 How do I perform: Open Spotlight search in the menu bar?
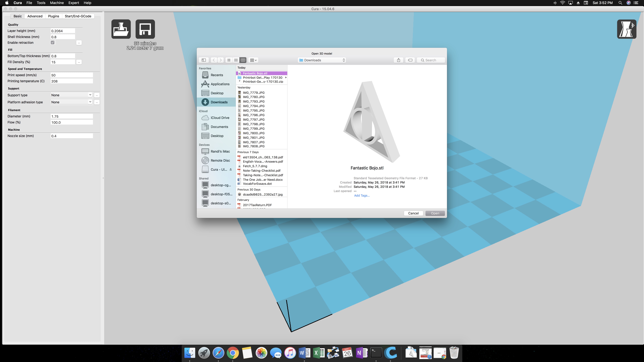[620, 3]
